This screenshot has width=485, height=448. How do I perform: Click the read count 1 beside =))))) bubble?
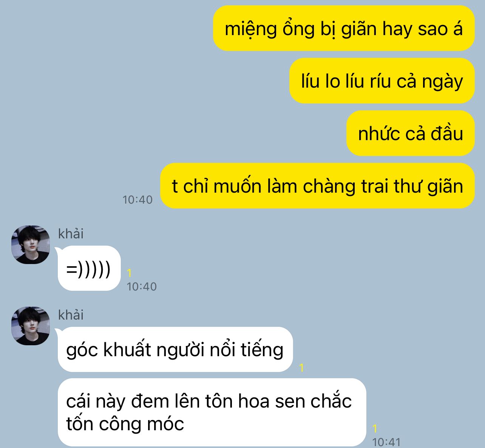(129, 273)
